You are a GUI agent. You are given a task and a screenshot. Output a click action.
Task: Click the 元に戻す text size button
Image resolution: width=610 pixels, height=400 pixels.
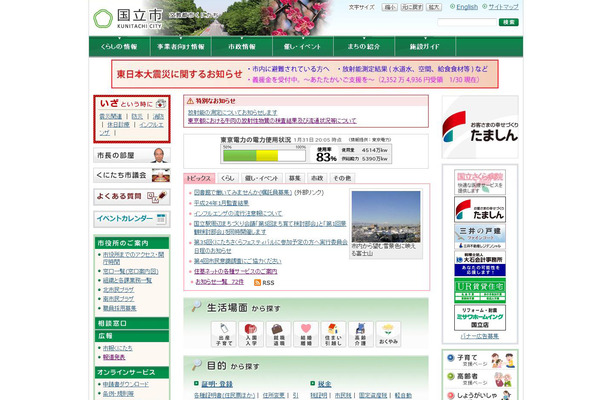click(x=412, y=7)
